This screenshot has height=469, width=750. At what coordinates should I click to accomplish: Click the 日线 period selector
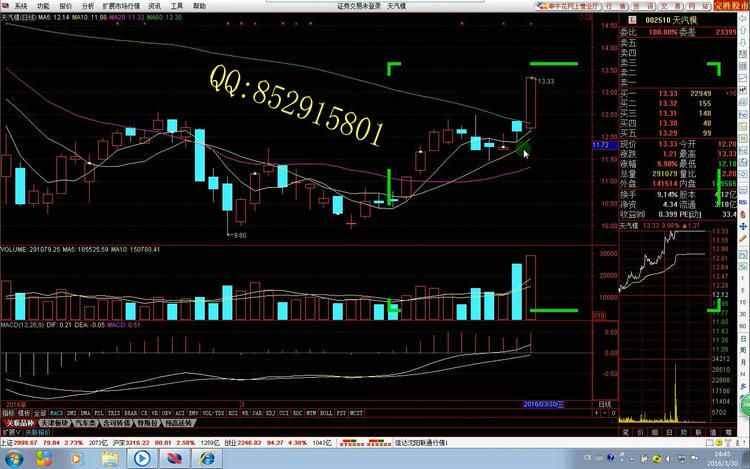[x=603, y=404]
